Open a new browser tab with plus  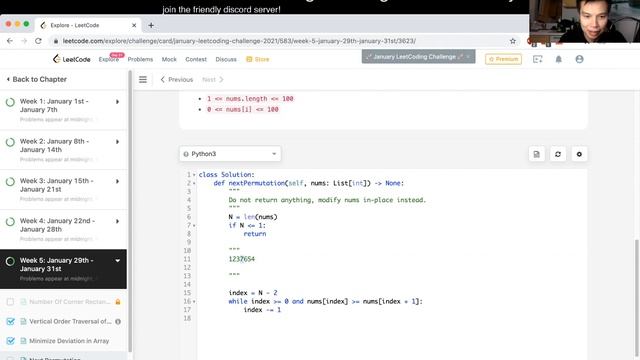pyautogui.click(x=151, y=25)
